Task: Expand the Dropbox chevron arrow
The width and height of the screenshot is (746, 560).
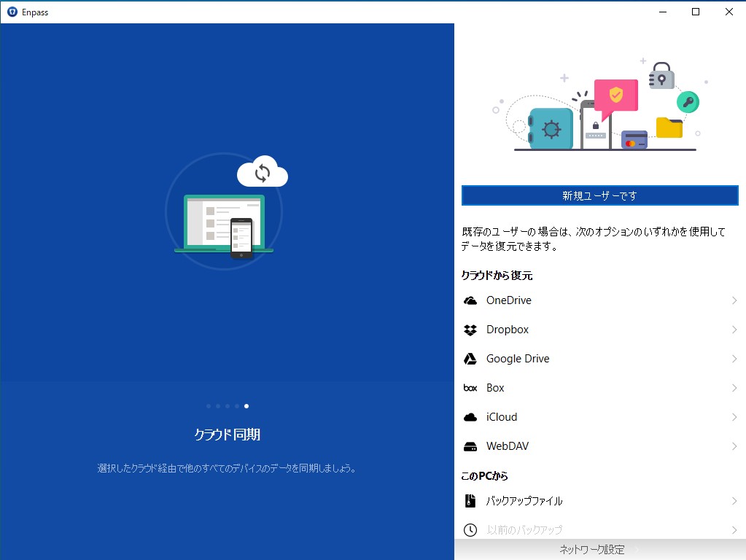Action: click(x=734, y=329)
